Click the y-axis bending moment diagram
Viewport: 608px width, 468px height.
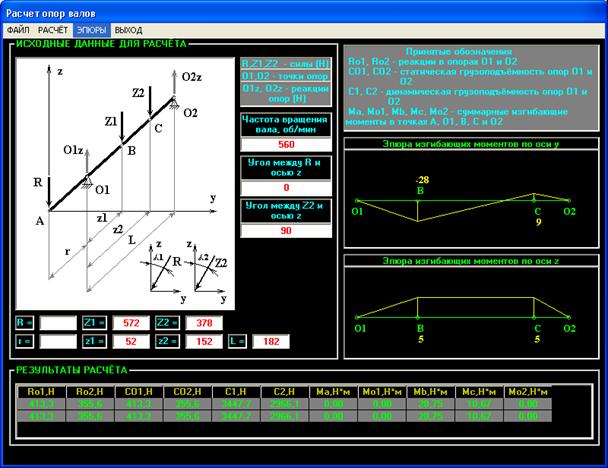coord(471,199)
